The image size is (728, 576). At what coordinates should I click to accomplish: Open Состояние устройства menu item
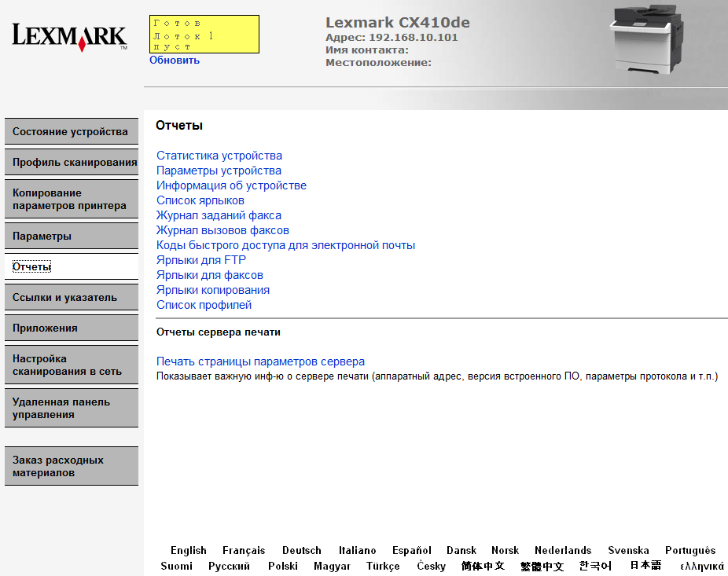(72, 132)
